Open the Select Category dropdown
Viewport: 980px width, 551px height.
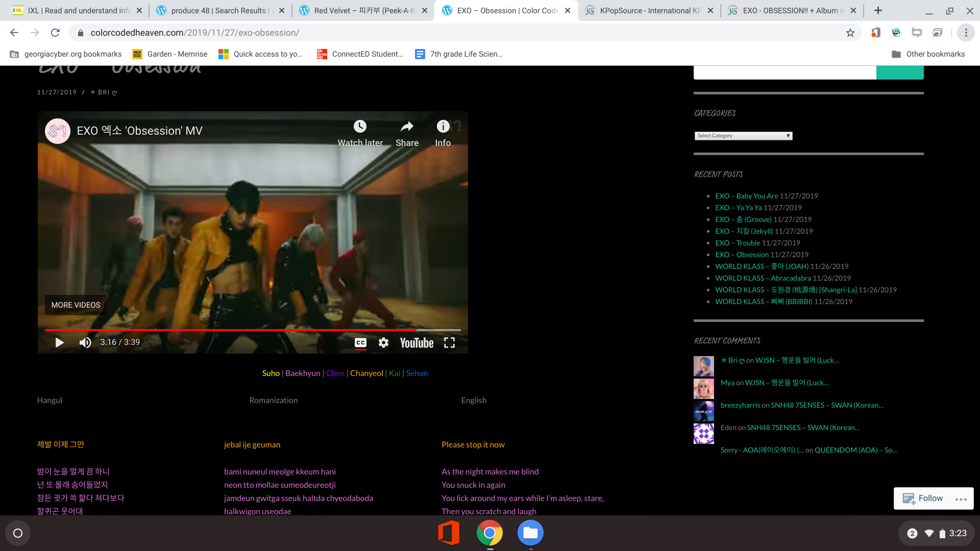pyautogui.click(x=743, y=136)
